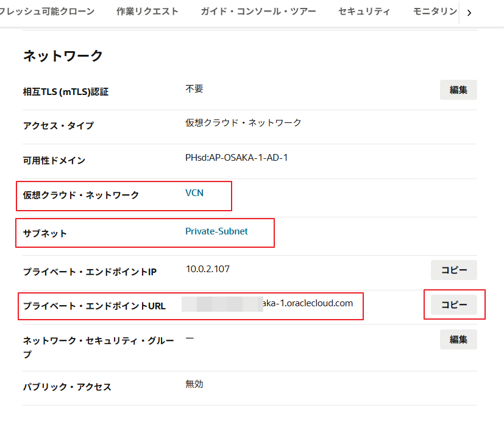Viewport: 504px width, 425px height.
Task: Open the モニタリング tab
Action: 435,12
